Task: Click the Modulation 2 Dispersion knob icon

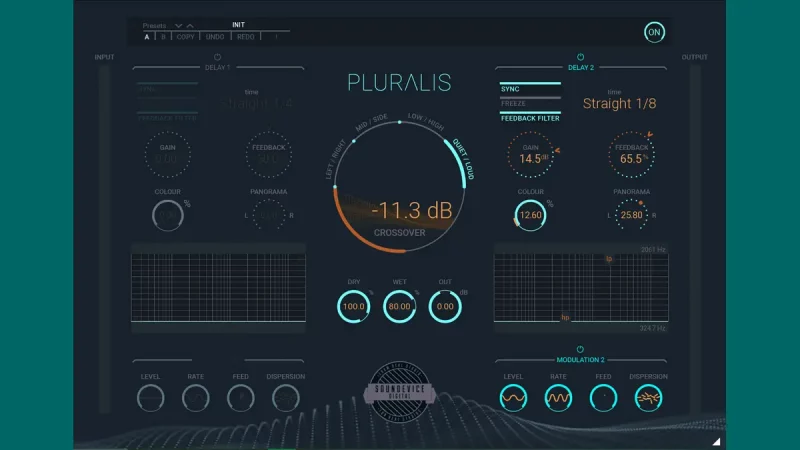Action: point(648,398)
